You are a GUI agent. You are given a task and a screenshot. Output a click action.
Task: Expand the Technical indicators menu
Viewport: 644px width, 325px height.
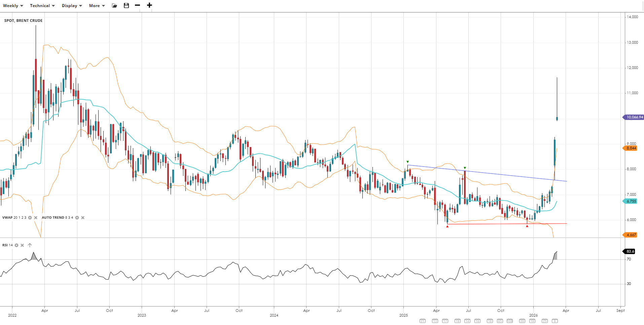pyautogui.click(x=42, y=6)
